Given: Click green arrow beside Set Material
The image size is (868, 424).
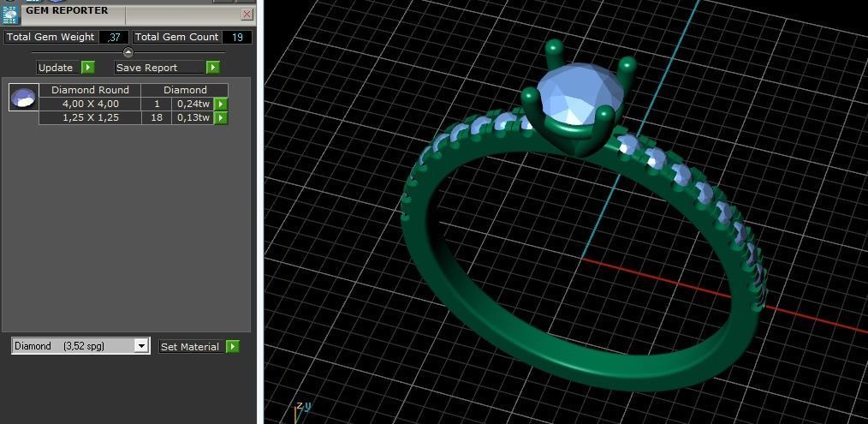Looking at the screenshot, I should pyautogui.click(x=233, y=346).
